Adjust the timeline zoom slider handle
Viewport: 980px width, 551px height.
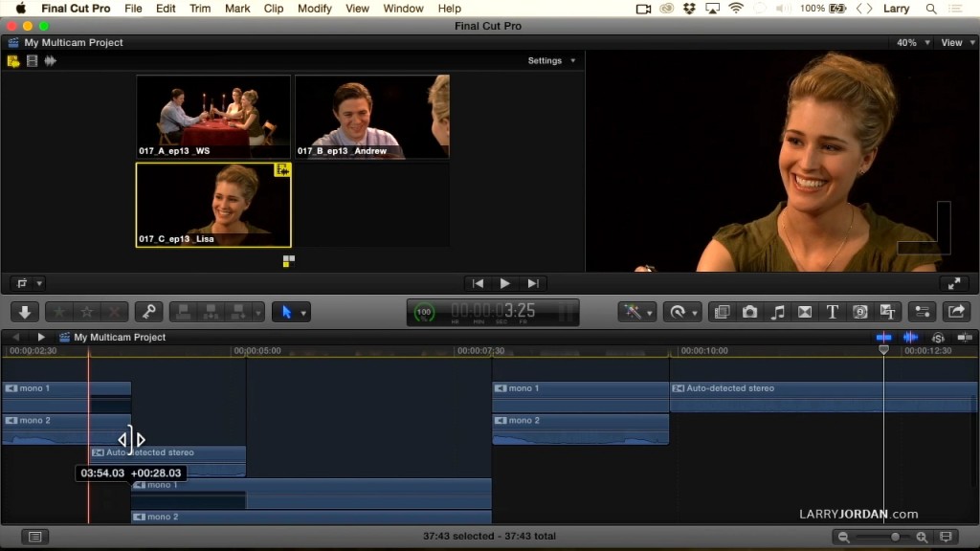[895, 538]
